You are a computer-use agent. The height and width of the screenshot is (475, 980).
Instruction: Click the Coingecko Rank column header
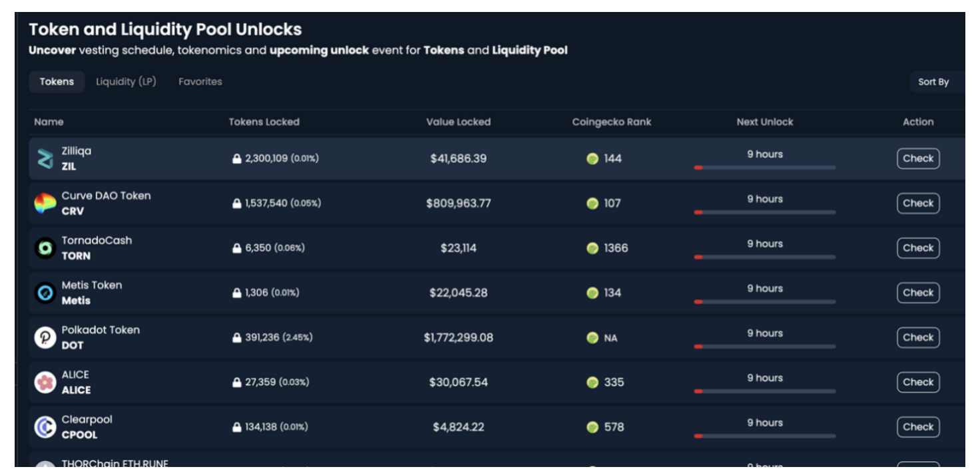(x=612, y=122)
